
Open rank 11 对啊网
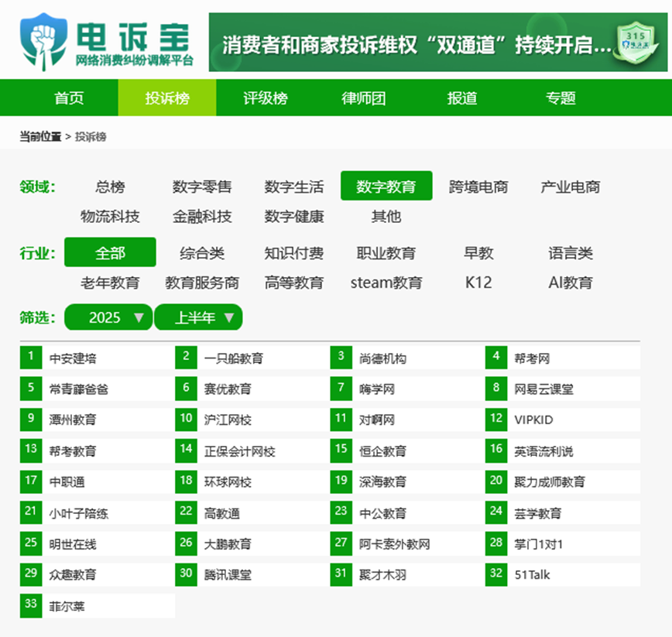[407, 420]
